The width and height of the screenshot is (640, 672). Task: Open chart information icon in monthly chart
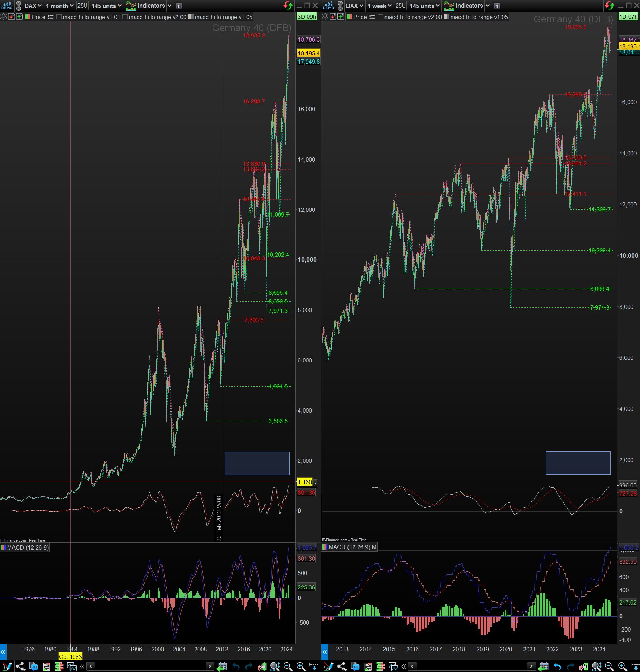click(179, 6)
